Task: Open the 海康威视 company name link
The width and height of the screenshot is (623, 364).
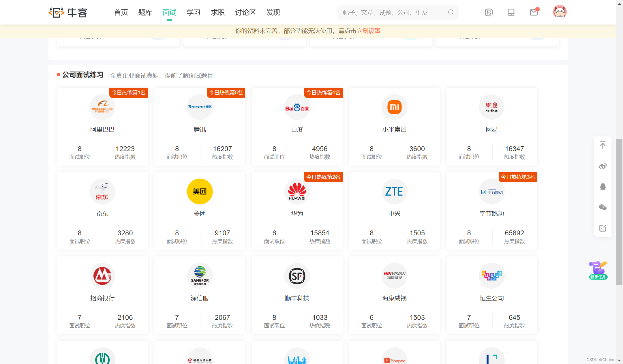Action: [395, 298]
